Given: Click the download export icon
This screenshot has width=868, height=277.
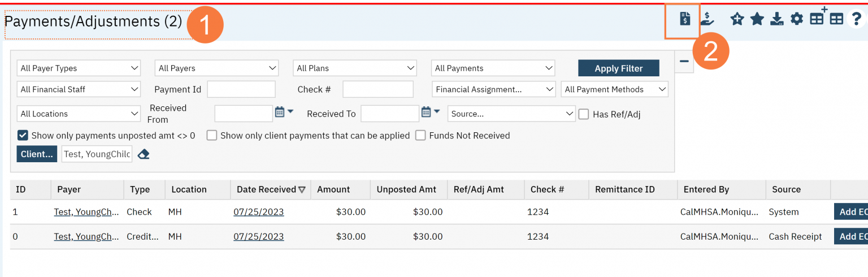Looking at the screenshot, I should 777,20.
